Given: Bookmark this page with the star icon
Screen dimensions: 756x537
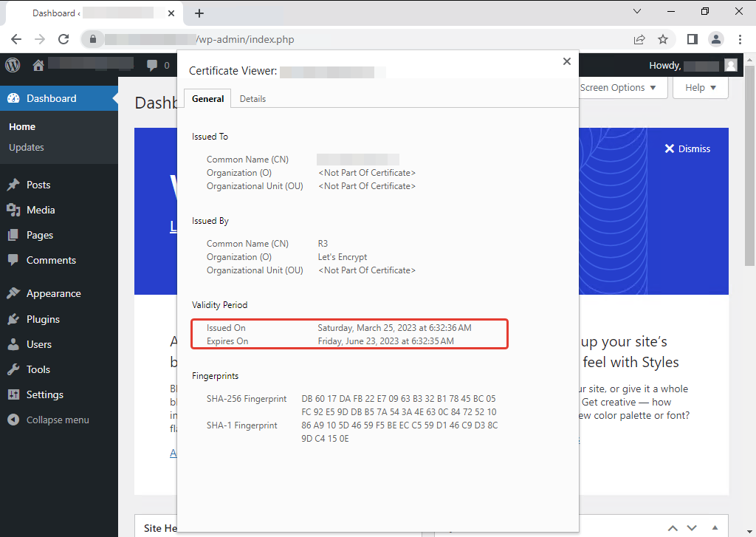Looking at the screenshot, I should (x=663, y=39).
